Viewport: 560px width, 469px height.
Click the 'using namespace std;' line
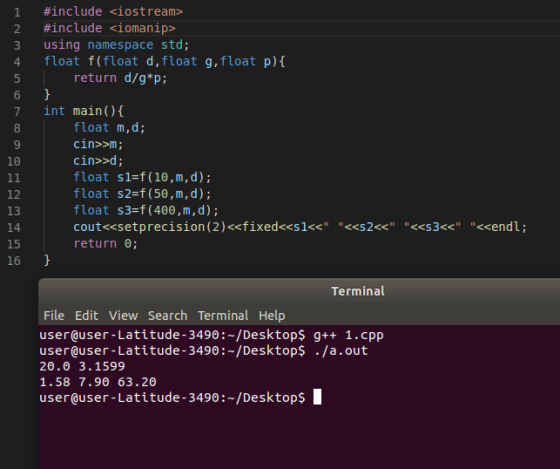pos(116,45)
